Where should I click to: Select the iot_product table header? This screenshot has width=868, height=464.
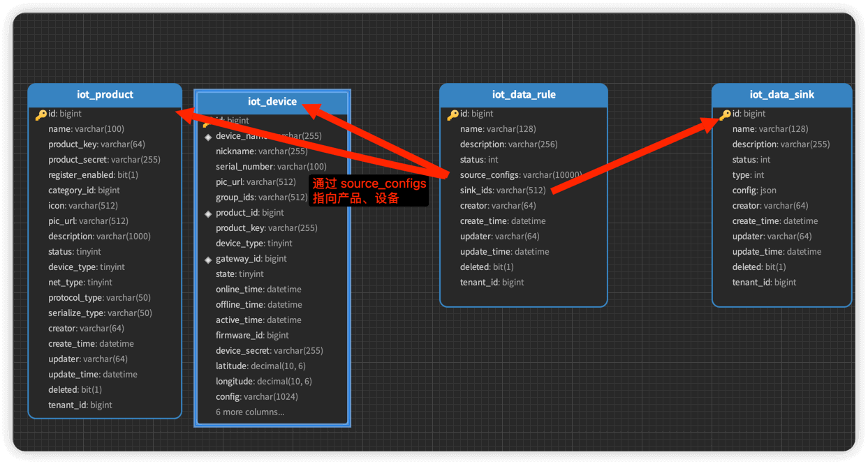105,95
